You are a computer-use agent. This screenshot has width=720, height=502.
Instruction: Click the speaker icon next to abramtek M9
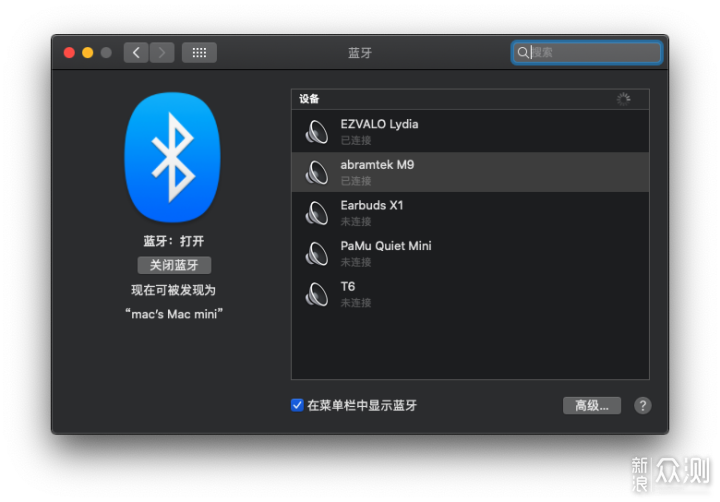pyautogui.click(x=317, y=173)
